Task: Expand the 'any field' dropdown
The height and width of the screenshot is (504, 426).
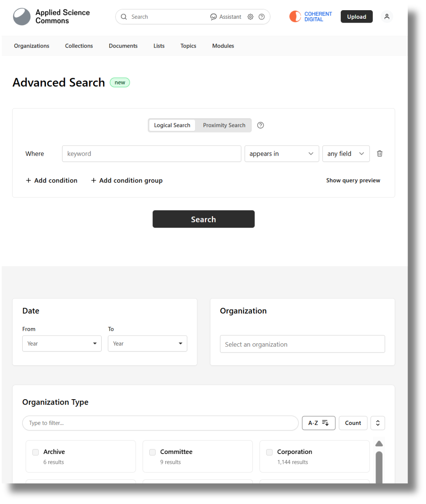Action: (345, 154)
